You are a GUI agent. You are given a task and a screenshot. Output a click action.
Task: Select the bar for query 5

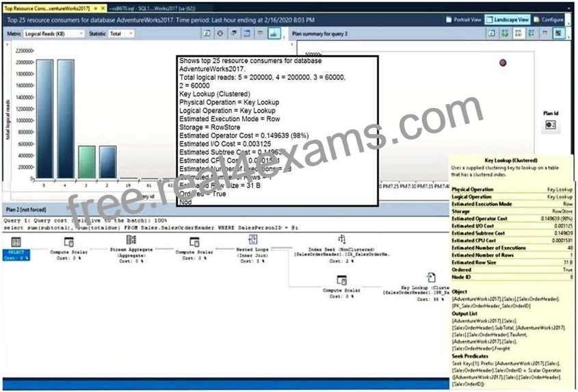44,119
